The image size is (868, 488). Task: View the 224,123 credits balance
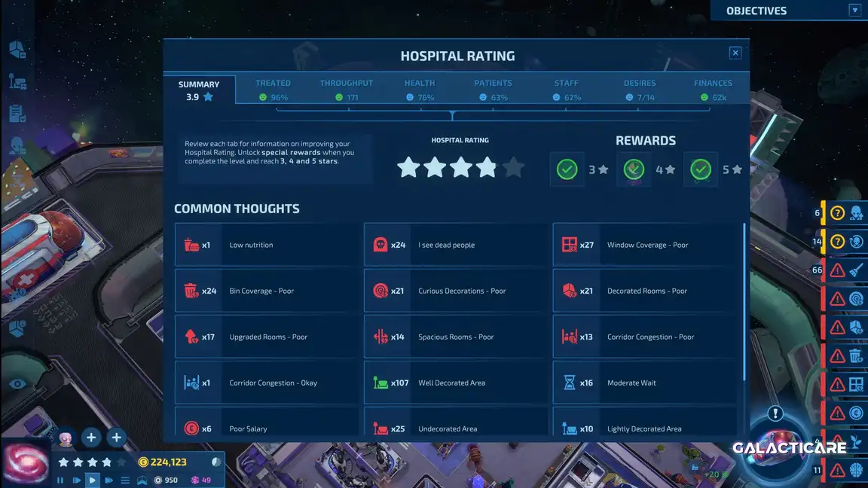(x=162, y=462)
